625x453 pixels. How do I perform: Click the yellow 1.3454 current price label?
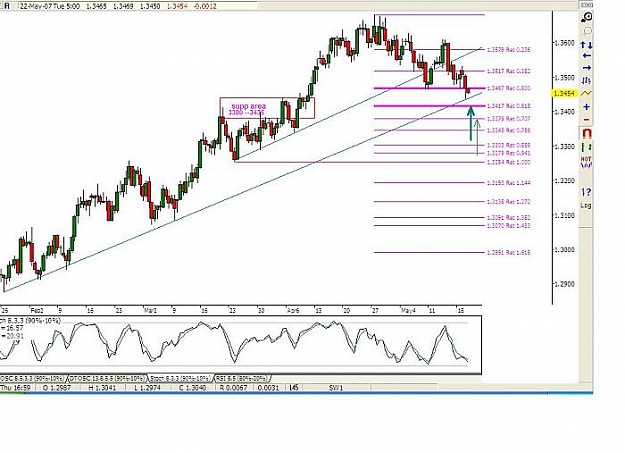[x=564, y=93]
